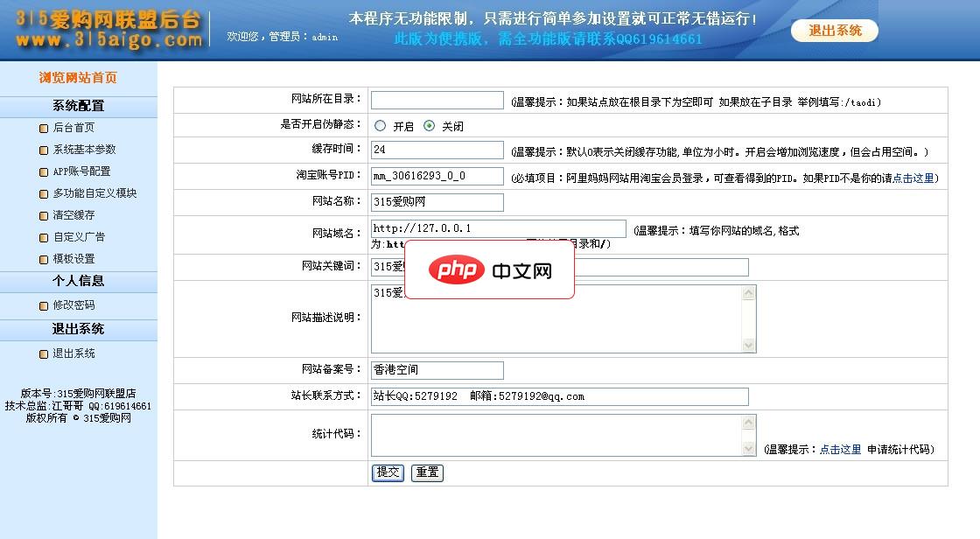Click the 后台首页 icon in sidebar
This screenshot has width=980, height=539.
tap(44, 128)
